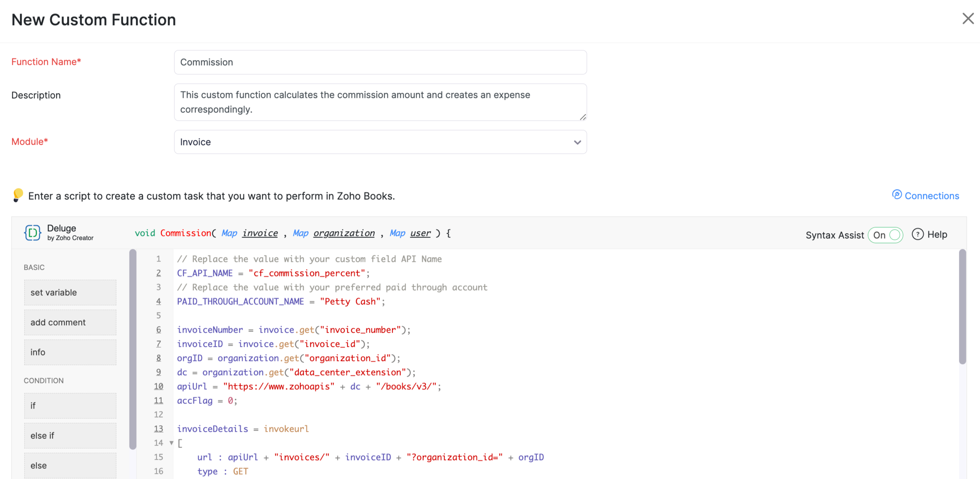Click the Function Name input field
The height and width of the screenshot is (479, 980).
(x=380, y=62)
